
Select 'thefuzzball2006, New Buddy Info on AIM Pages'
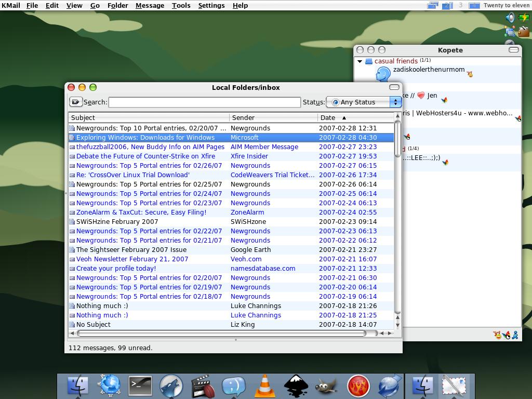tap(231, 147)
